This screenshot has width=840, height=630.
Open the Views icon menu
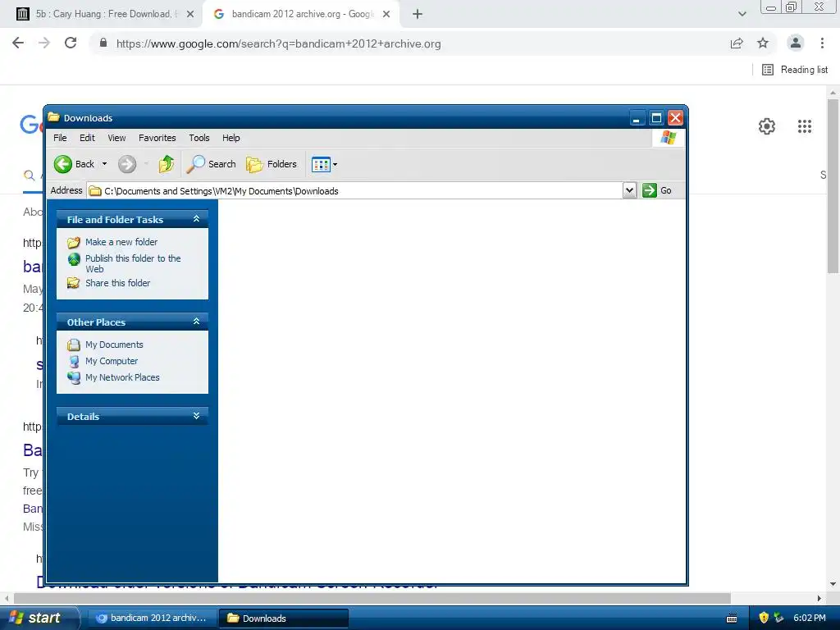coord(324,164)
